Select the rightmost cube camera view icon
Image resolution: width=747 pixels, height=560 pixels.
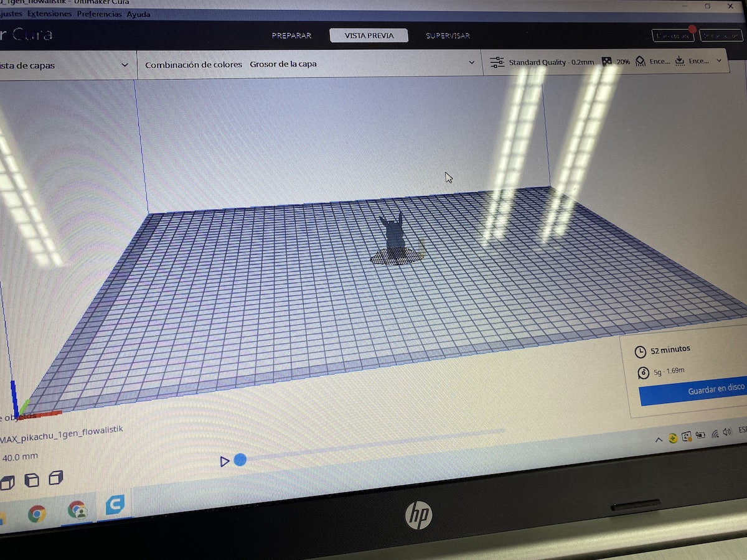point(56,478)
